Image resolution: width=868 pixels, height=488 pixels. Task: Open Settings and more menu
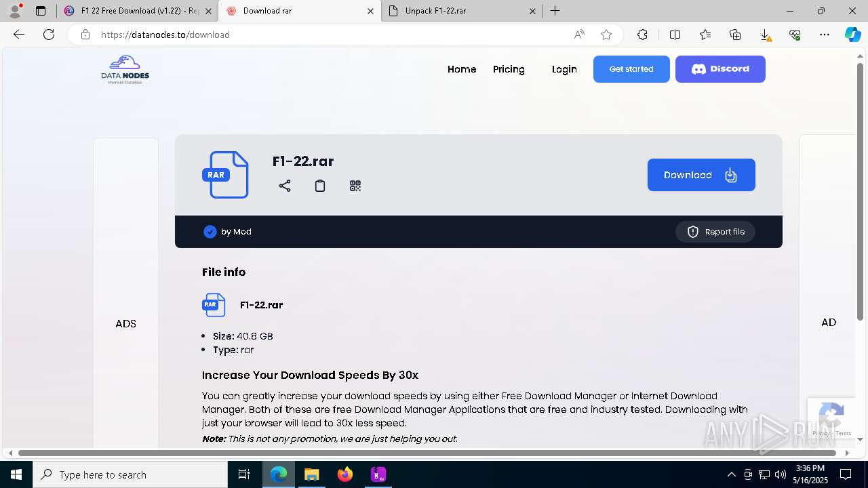(x=825, y=35)
